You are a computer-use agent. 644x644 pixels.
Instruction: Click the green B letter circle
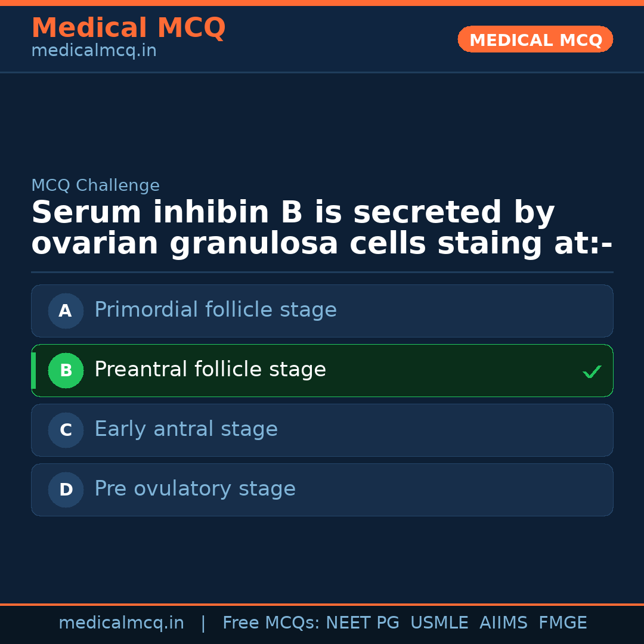click(66, 370)
